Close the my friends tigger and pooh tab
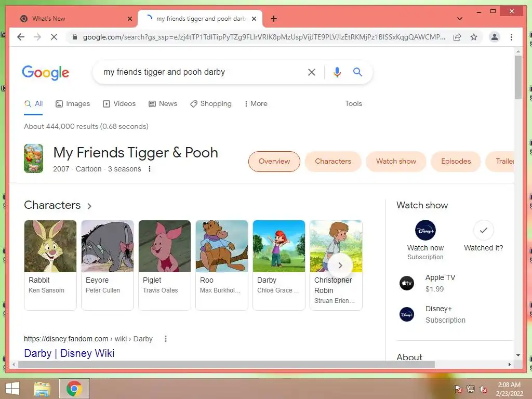This screenshot has height=399, width=532. click(254, 19)
